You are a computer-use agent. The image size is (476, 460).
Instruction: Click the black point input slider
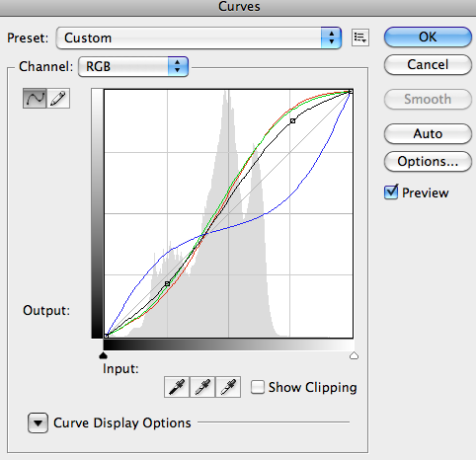click(x=104, y=355)
